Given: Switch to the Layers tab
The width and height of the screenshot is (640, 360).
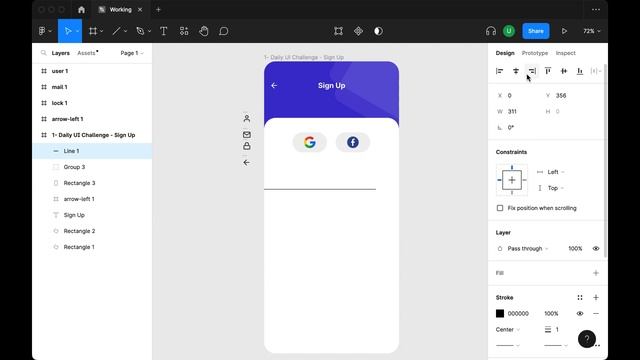Looking at the screenshot, I should pyautogui.click(x=60, y=53).
